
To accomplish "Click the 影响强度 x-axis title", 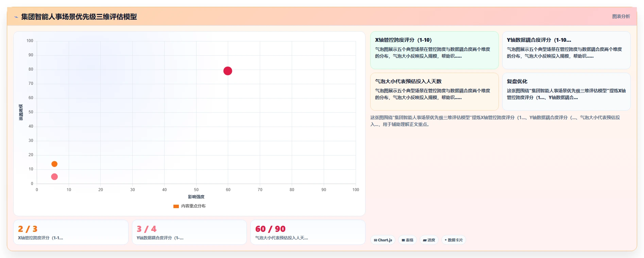I will click(196, 197).
